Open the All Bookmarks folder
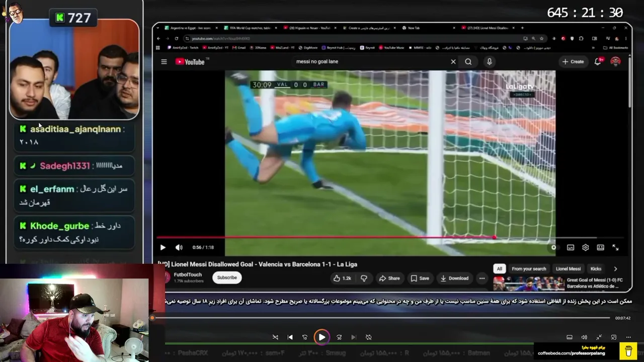Image resolution: width=644 pixels, height=362 pixels. [616, 48]
